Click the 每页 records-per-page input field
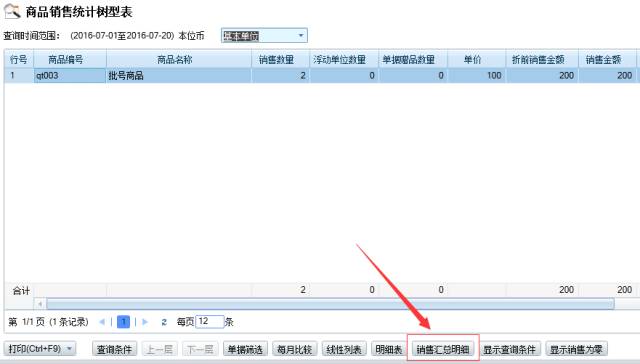This screenshot has width=640, height=364. 210,322
